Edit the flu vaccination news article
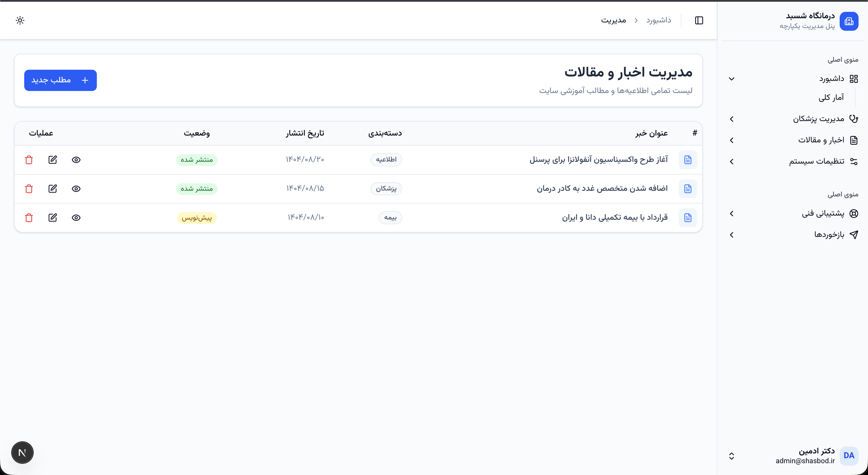The width and height of the screenshot is (868, 475). click(53, 160)
